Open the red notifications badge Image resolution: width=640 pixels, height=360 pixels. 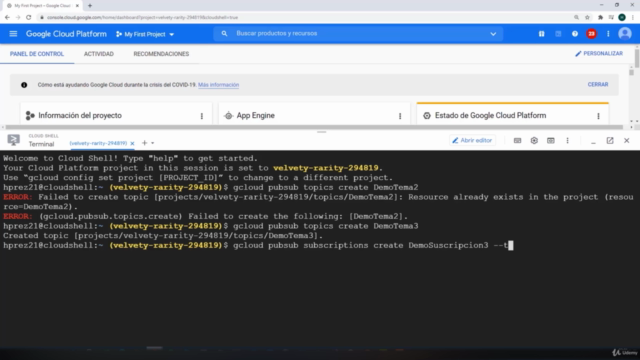pyautogui.click(x=591, y=34)
